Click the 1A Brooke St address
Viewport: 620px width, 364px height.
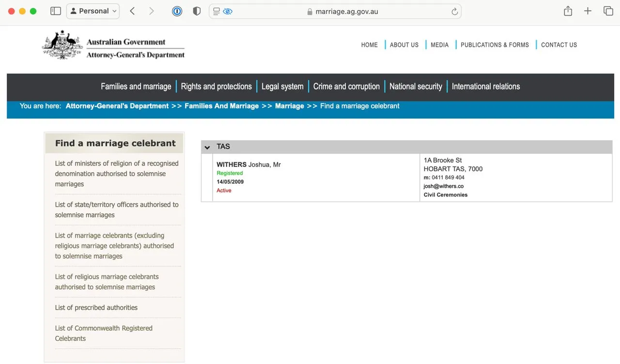443,160
